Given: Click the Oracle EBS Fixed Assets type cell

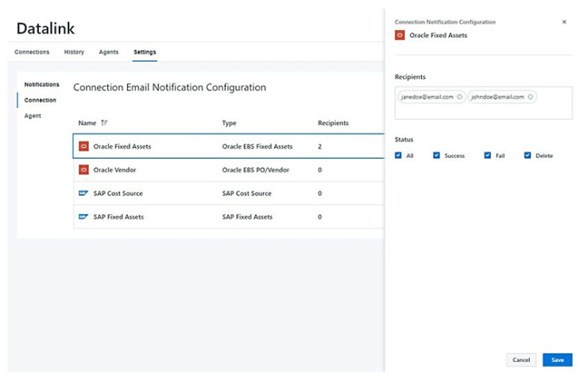Looking at the screenshot, I should point(257,147).
